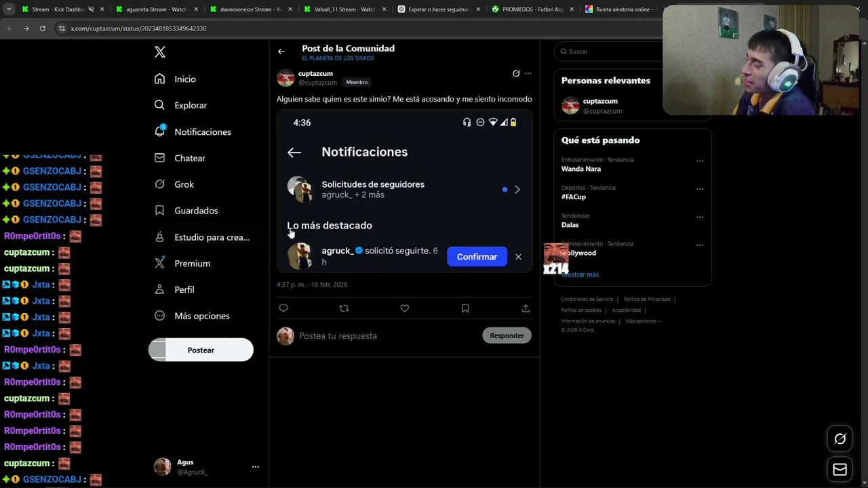Open Guardados bookmarks

click(x=186, y=211)
